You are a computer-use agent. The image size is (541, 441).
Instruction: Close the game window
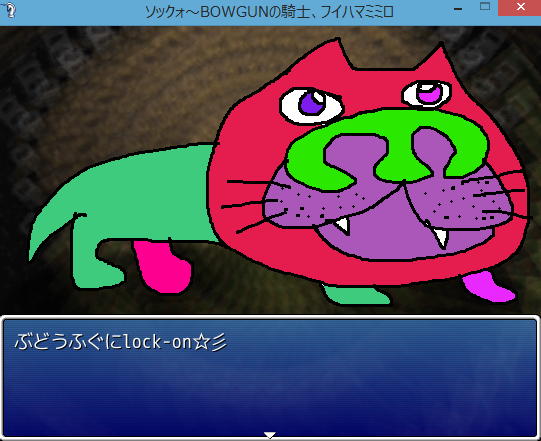(521, 7)
